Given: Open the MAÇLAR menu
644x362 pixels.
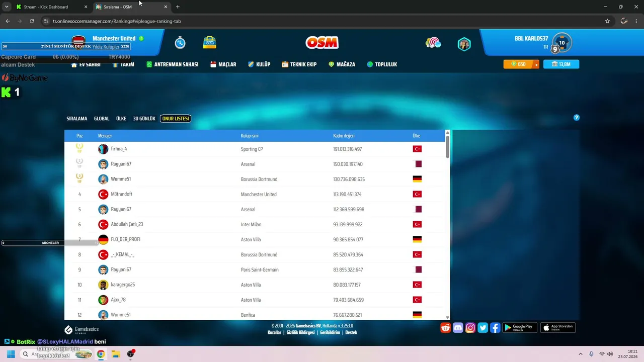Looking at the screenshot, I should pyautogui.click(x=223, y=64).
